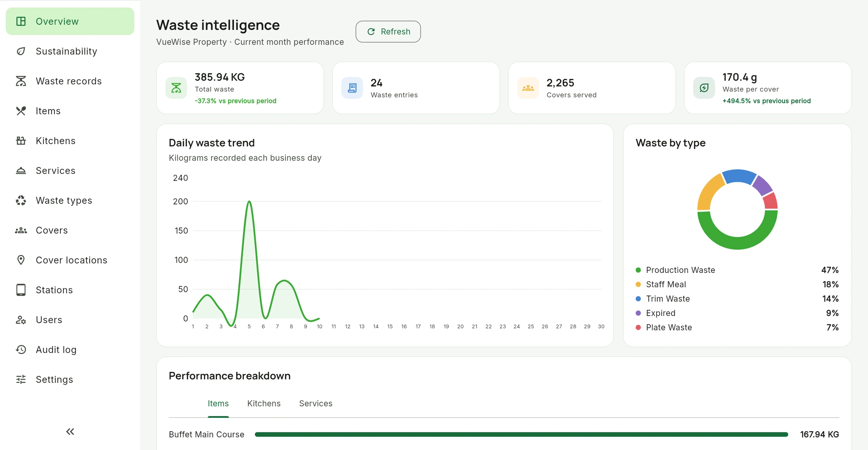868x450 pixels.
Task: Click the green donut chart segment
Action: [737, 243]
